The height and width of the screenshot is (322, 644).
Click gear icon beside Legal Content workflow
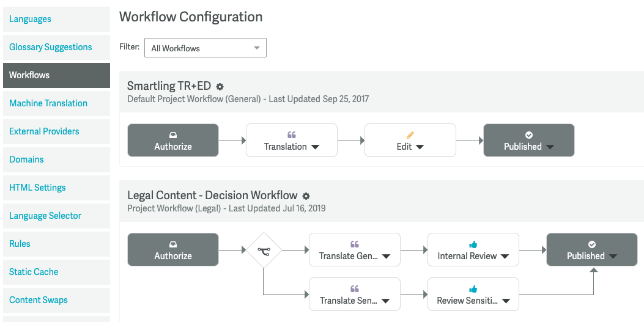(x=306, y=196)
